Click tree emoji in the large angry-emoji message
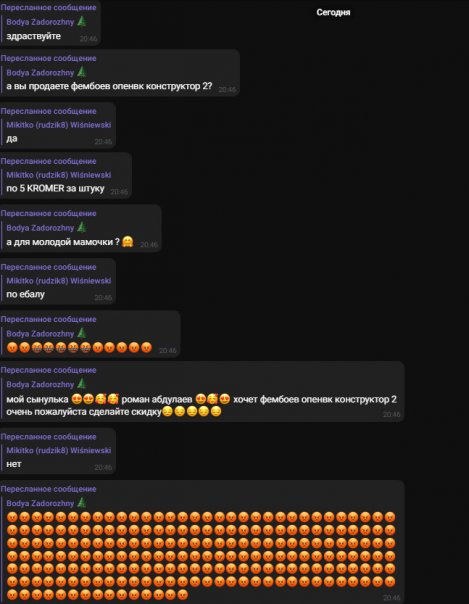469x604 pixels. tap(82, 502)
